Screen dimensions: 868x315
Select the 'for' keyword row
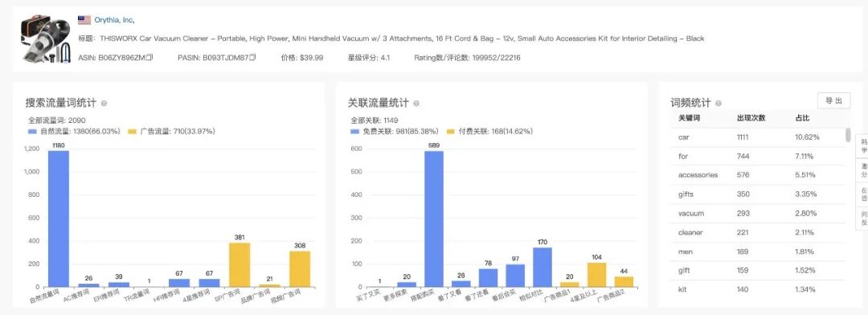(757, 156)
